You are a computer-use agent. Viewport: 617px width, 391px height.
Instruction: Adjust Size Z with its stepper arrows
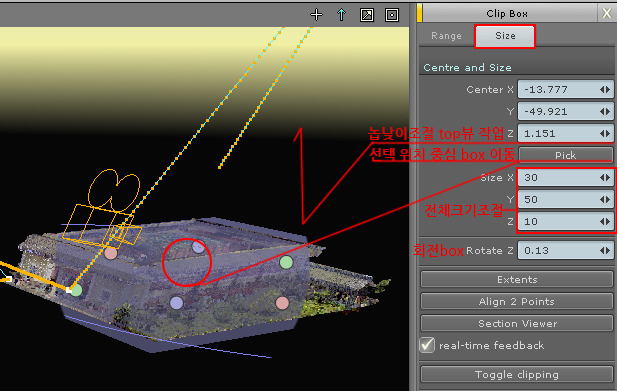click(x=605, y=221)
